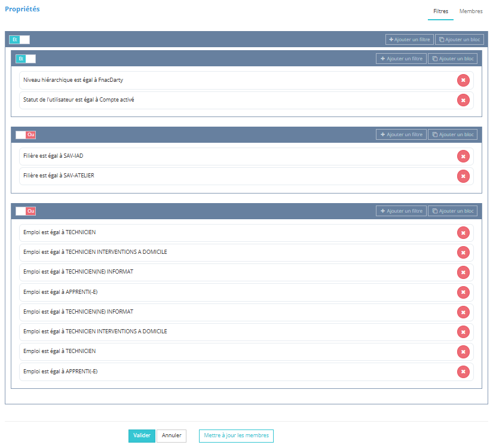Viewport: 493px width, 448px height.
Task: Click Mettre à jour les membres
Action: click(x=236, y=435)
